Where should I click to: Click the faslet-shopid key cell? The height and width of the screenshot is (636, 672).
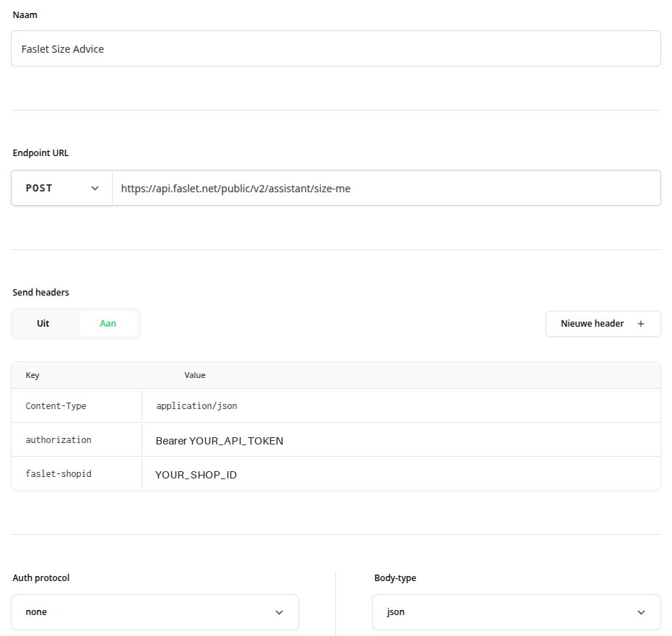point(77,473)
